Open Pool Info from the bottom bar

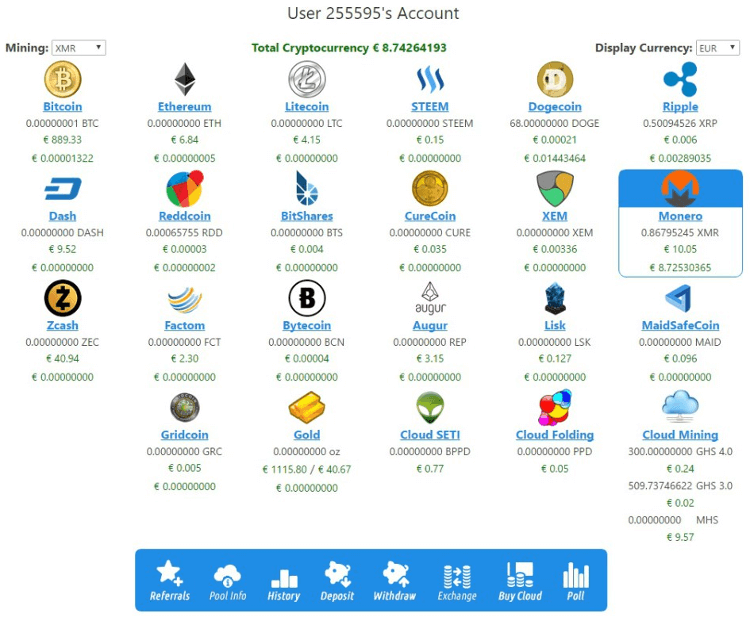click(x=228, y=580)
